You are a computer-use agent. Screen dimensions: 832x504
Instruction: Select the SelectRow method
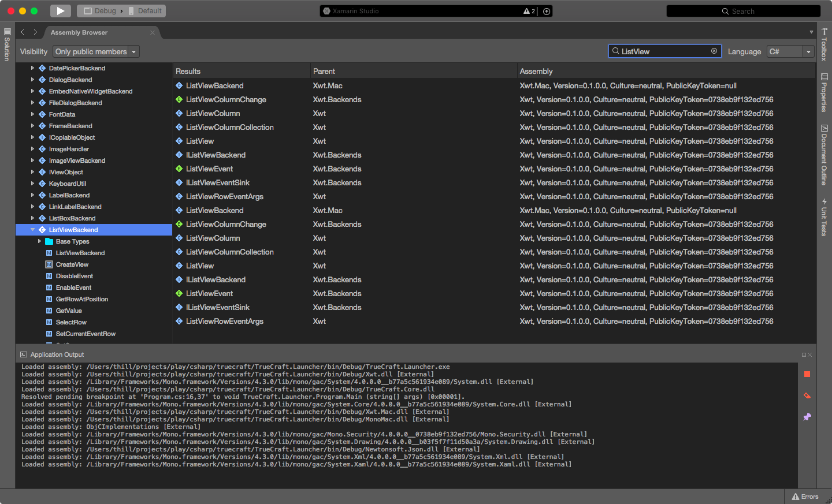pyautogui.click(x=71, y=322)
